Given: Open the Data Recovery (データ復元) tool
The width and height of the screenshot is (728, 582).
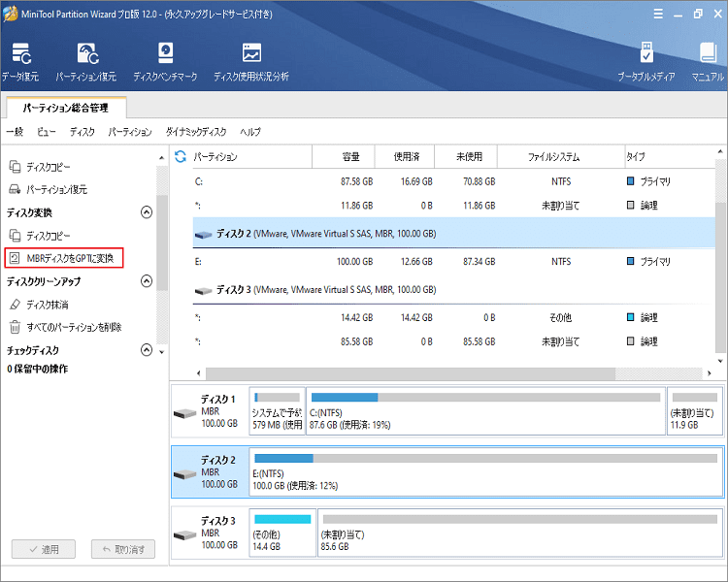Looking at the screenshot, I should coord(20,62).
